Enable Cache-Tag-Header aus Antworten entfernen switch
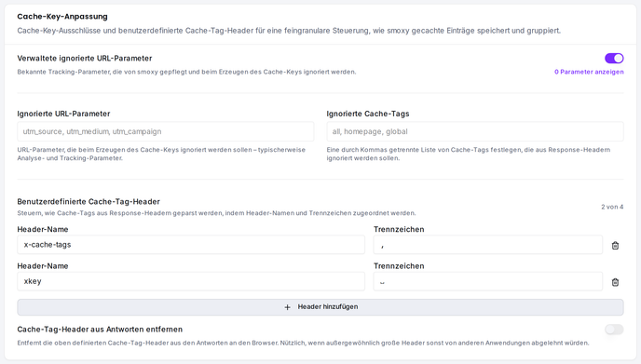The height and width of the screenshot is (364, 641). coord(614,330)
